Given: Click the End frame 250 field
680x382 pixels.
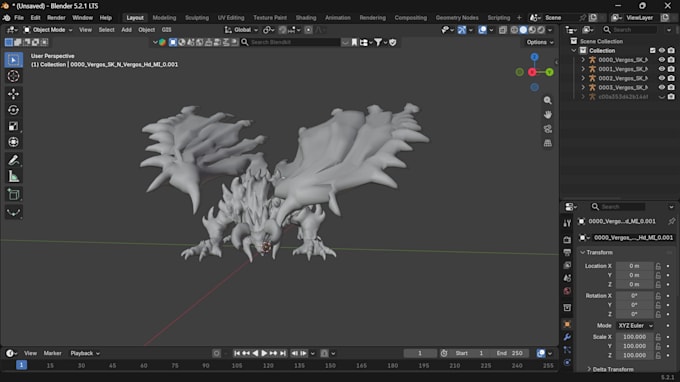Looking at the screenshot, I should [x=510, y=353].
